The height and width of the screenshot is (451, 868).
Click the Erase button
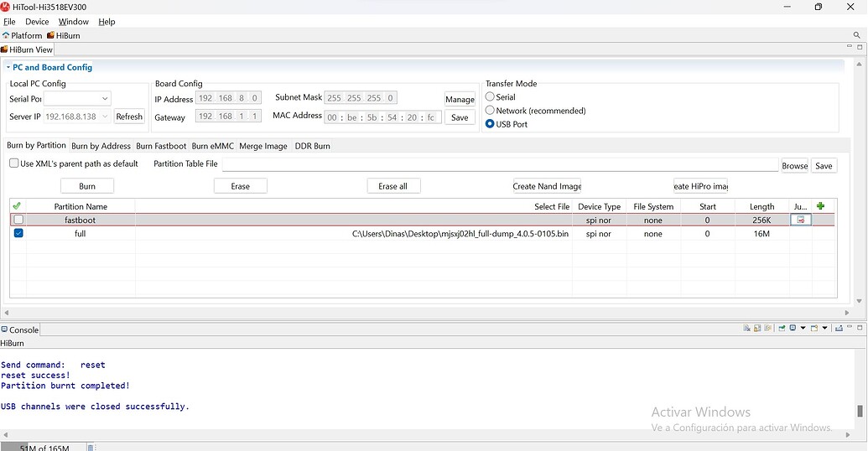(240, 186)
